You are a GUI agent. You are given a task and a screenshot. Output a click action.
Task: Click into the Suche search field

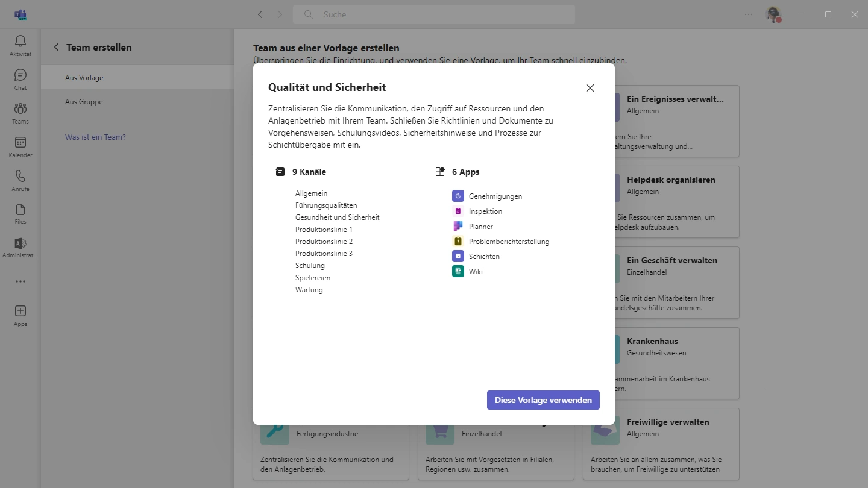[434, 14]
